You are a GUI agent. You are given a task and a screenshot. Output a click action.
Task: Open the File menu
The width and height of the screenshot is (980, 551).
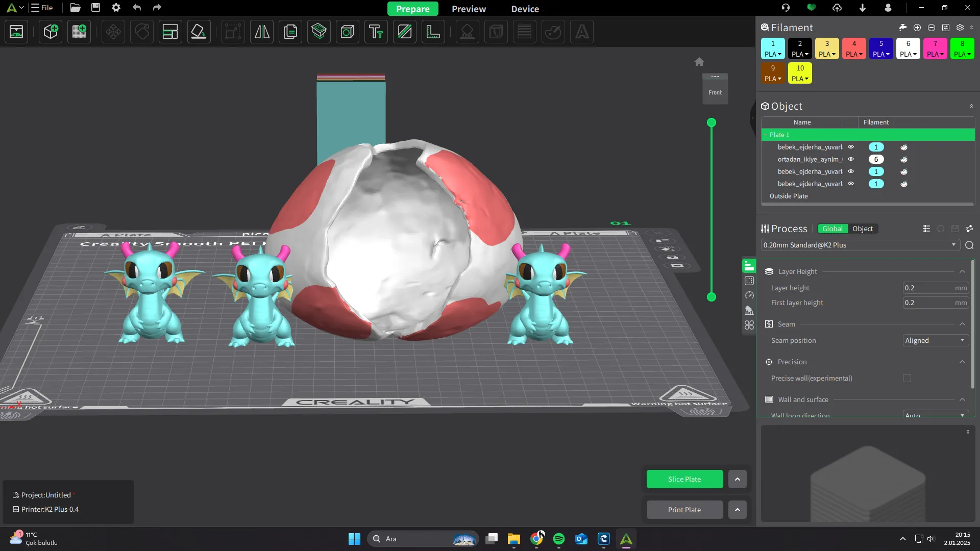42,8
